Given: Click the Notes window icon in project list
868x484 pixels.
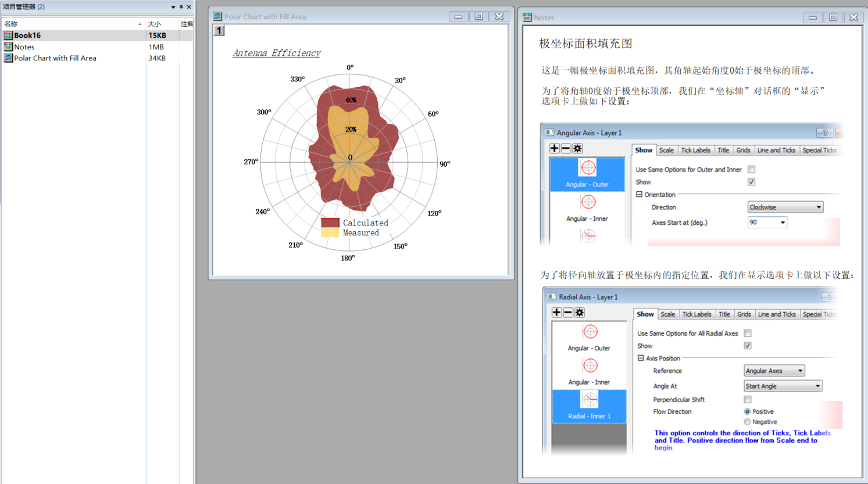Looking at the screenshot, I should 8,46.
